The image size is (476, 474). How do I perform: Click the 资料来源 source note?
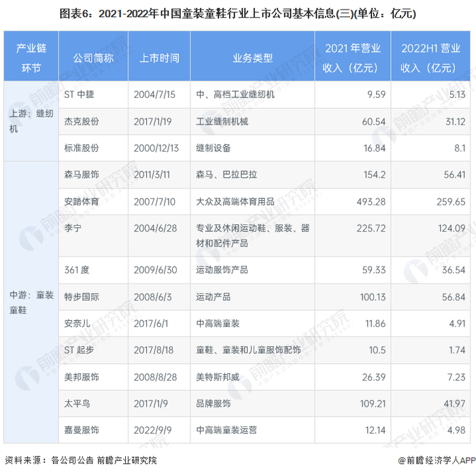[81, 460]
